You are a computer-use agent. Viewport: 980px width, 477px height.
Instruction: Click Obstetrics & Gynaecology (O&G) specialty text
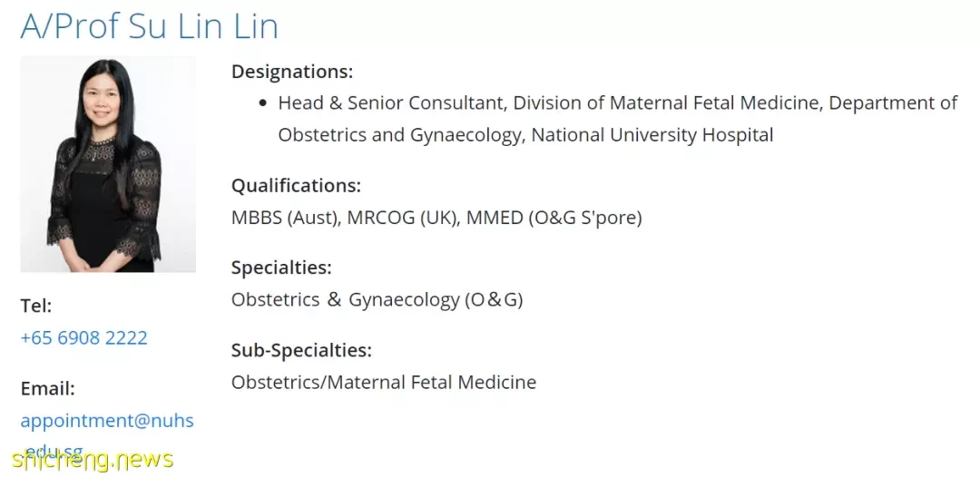coord(377,300)
